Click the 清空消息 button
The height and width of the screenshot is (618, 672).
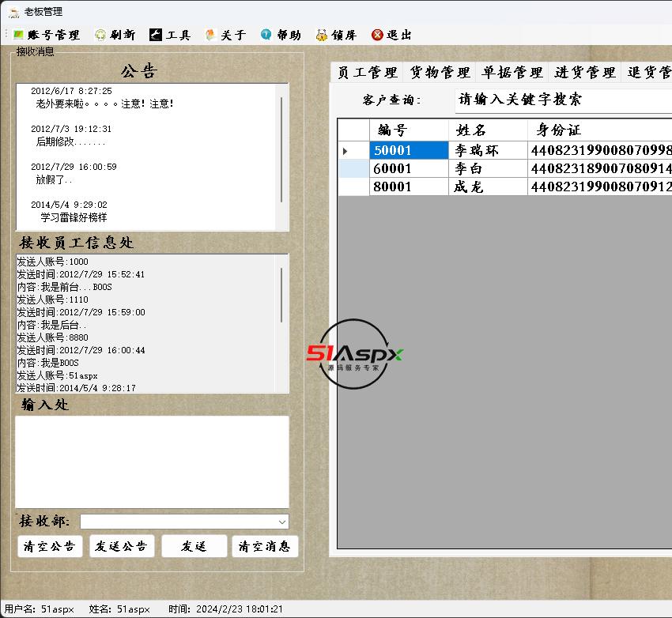(265, 546)
